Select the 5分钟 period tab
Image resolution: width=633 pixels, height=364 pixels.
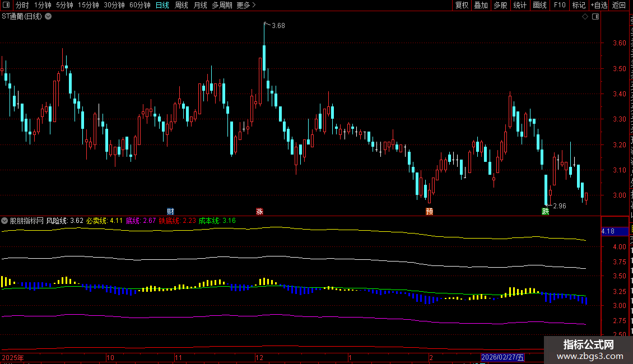coord(64,5)
